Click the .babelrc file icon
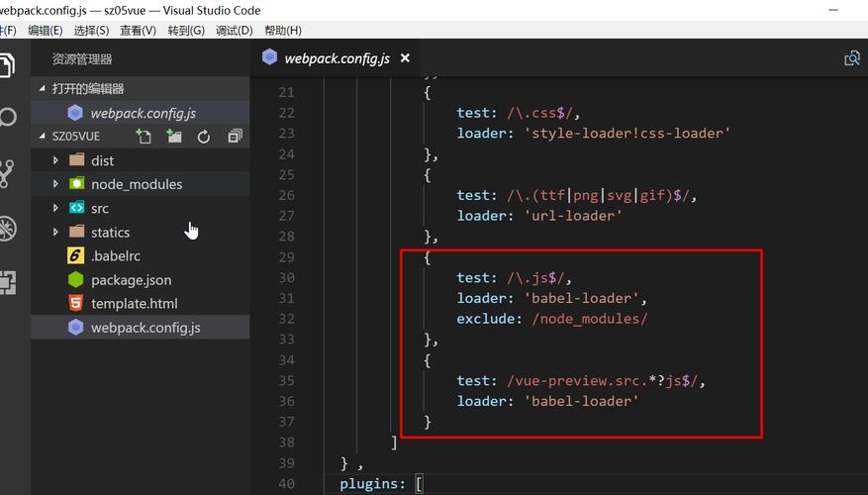 pos(76,255)
